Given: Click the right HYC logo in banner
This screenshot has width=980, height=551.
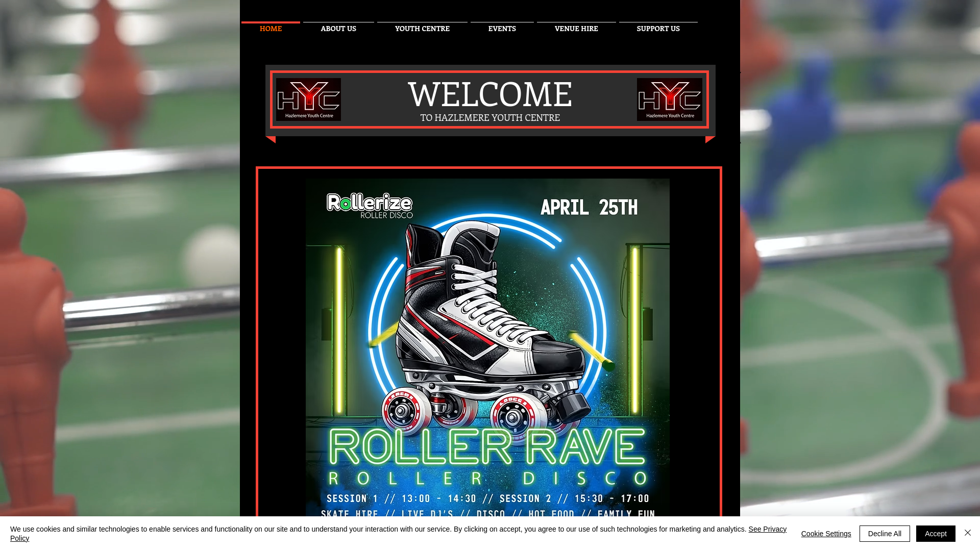Looking at the screenshot, I should coord(669,99).
